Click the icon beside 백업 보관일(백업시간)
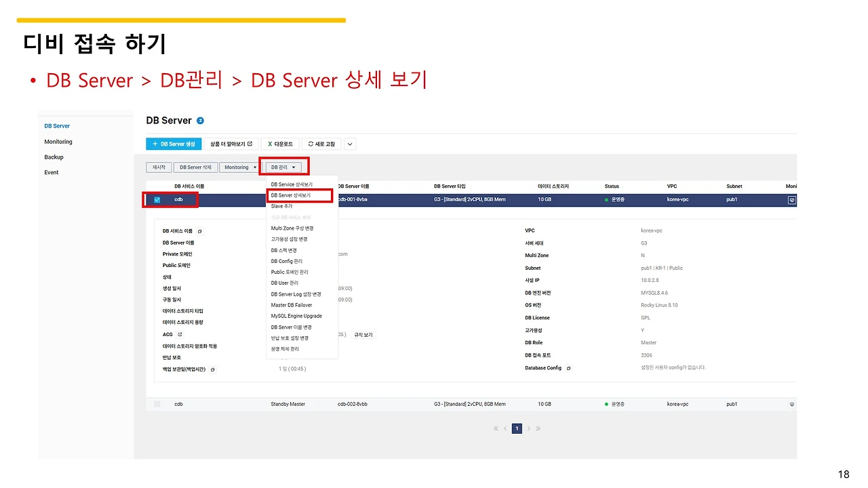Viewport: 868px width, 488px height. (x=213, y=369)
